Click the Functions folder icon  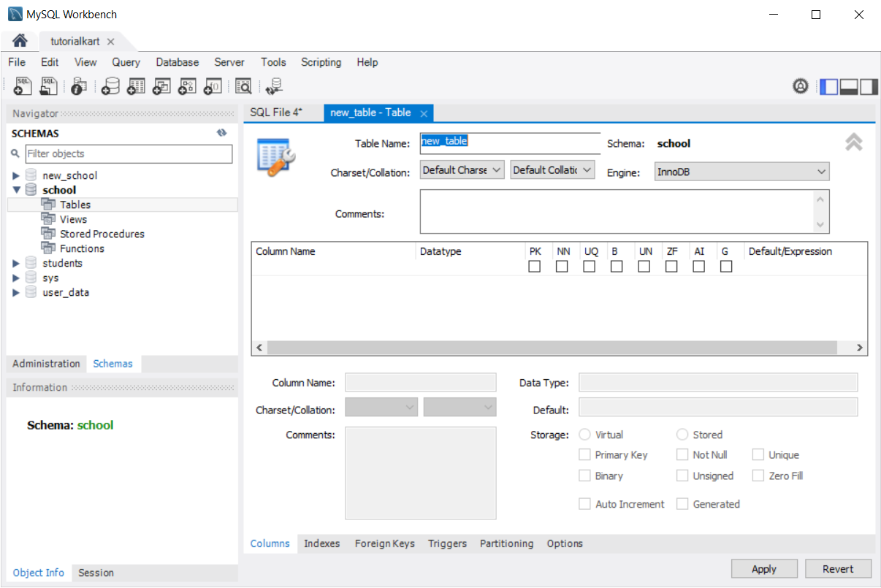point(48,248)
